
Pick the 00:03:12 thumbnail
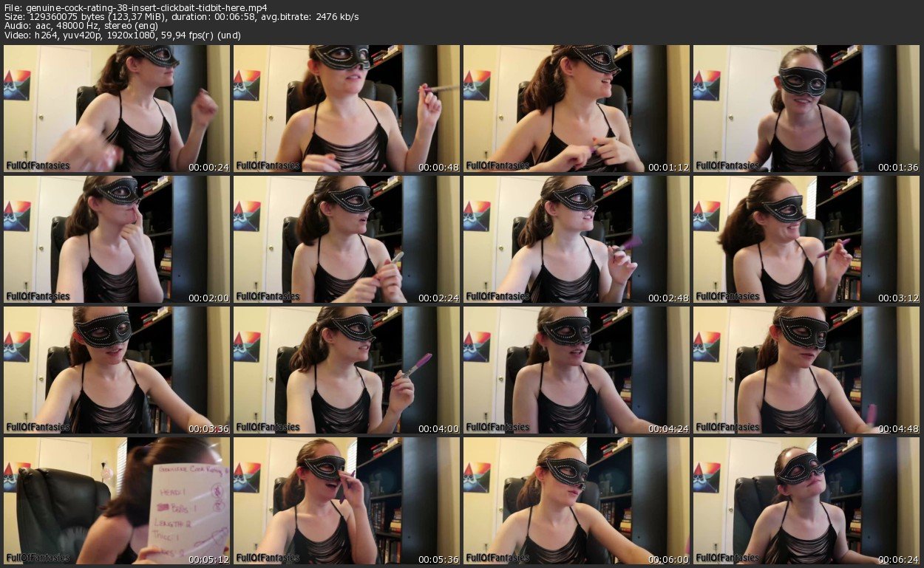[x=806, y=239]
